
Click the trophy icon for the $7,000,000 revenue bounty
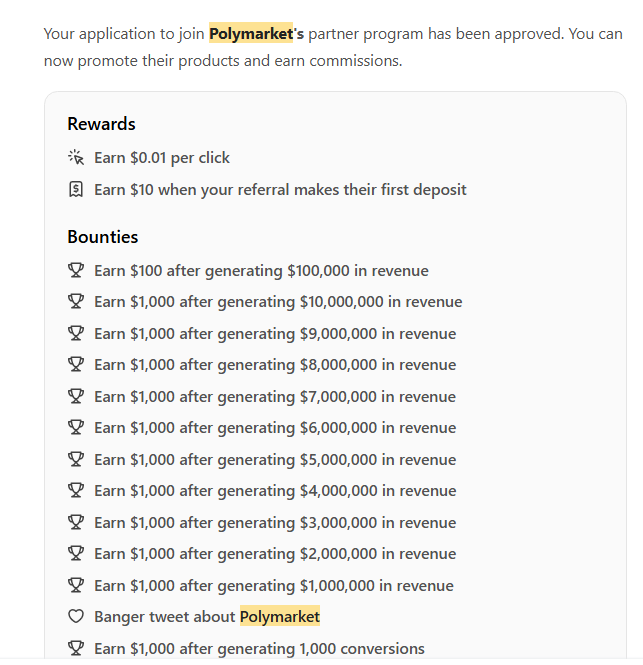point(76,397)
